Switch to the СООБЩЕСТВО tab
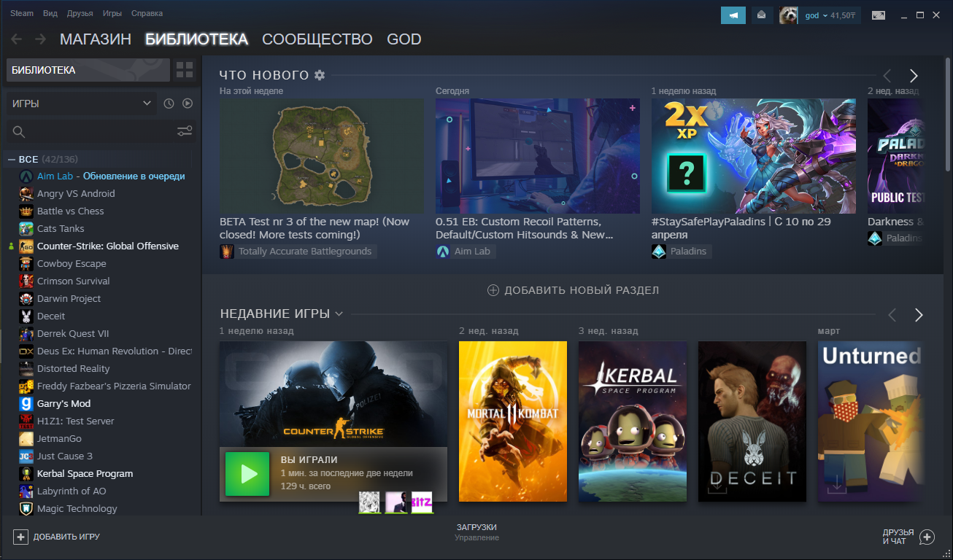The height and width of the screenshot is (560, 953). [x=317, y=39]
